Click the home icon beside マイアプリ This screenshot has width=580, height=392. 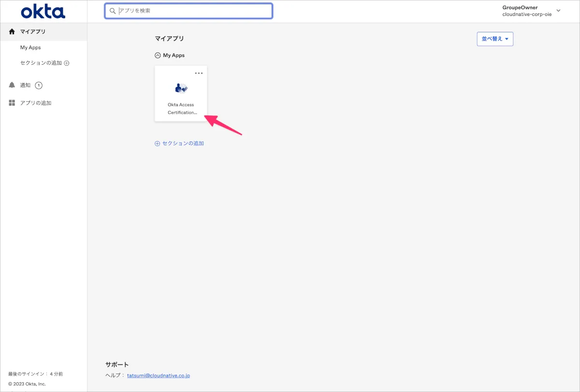point(12,31)
